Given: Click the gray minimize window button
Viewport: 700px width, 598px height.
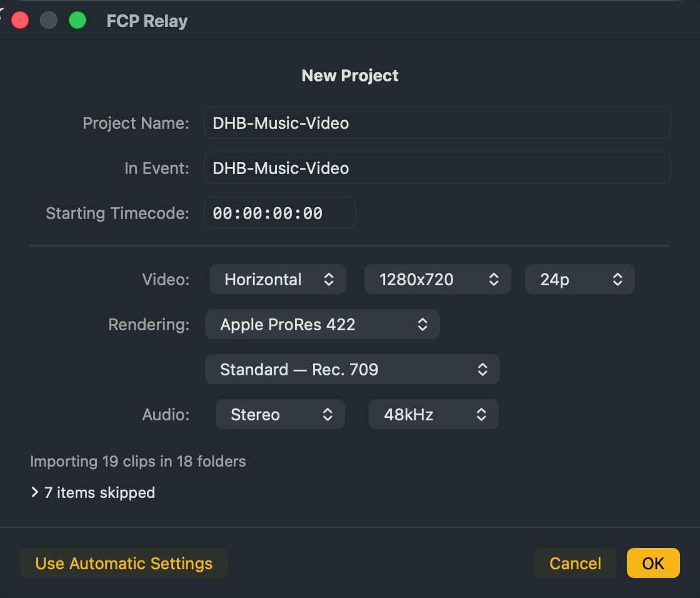Looking at the screenshot, I should [49, 21].
